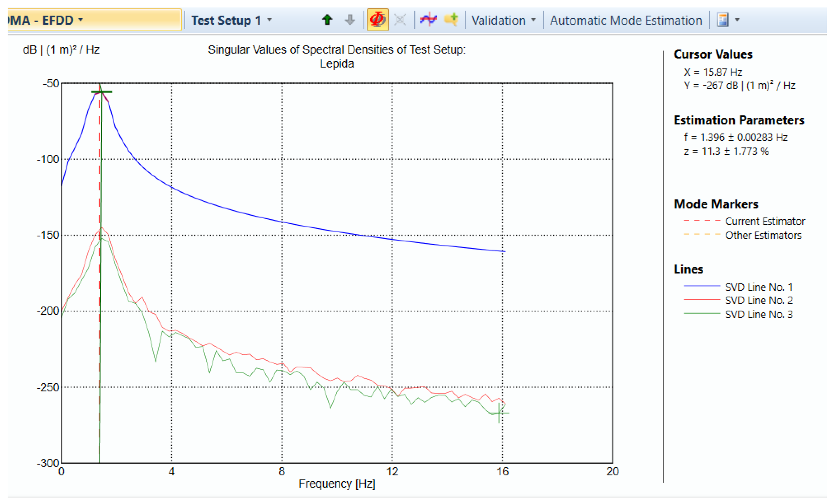The height and width of the screenshot is (504, 837).
Task: Open arrow next to layout panel icon
Action: 737,20
